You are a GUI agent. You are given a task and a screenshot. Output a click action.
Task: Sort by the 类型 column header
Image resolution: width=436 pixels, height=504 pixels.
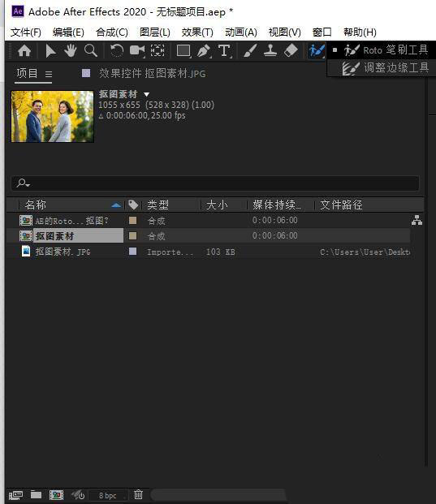click(x=158, y=205)
